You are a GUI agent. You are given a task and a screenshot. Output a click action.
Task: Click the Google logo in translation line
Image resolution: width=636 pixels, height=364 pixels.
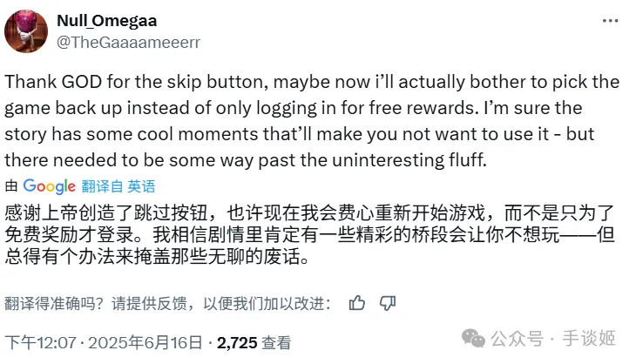point(50,185)
